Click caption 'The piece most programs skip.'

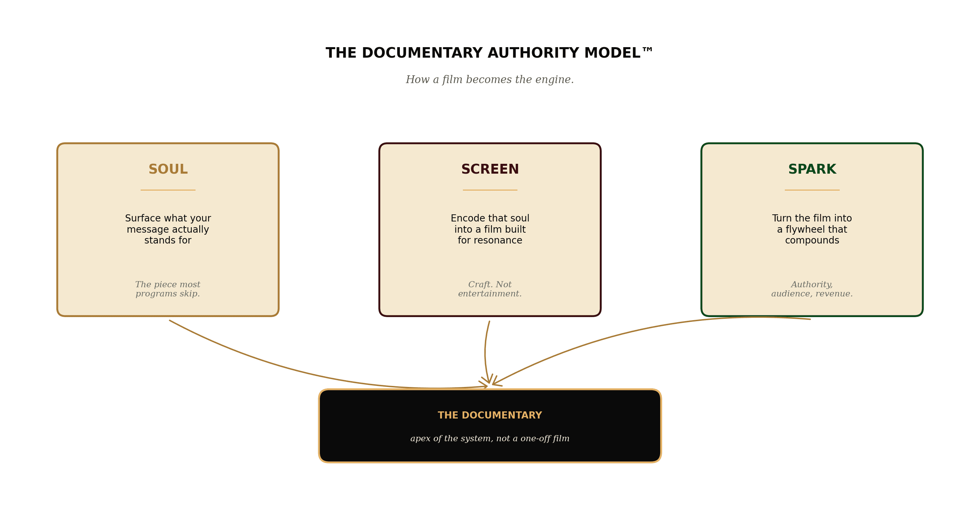168,289
